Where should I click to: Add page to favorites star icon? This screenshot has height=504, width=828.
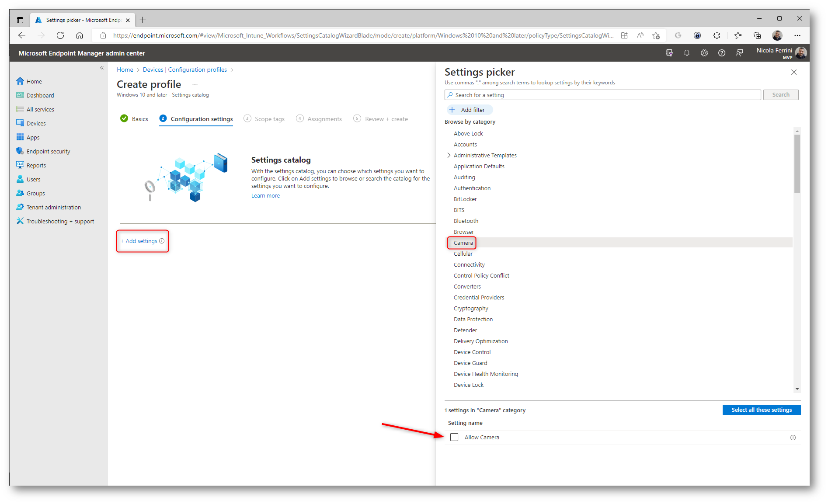tap(656, 35)
